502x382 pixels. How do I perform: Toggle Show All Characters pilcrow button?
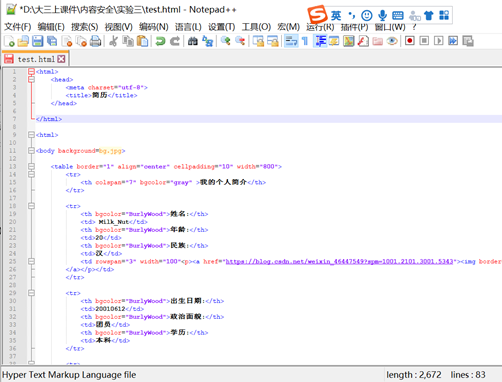tap(305, 41)
